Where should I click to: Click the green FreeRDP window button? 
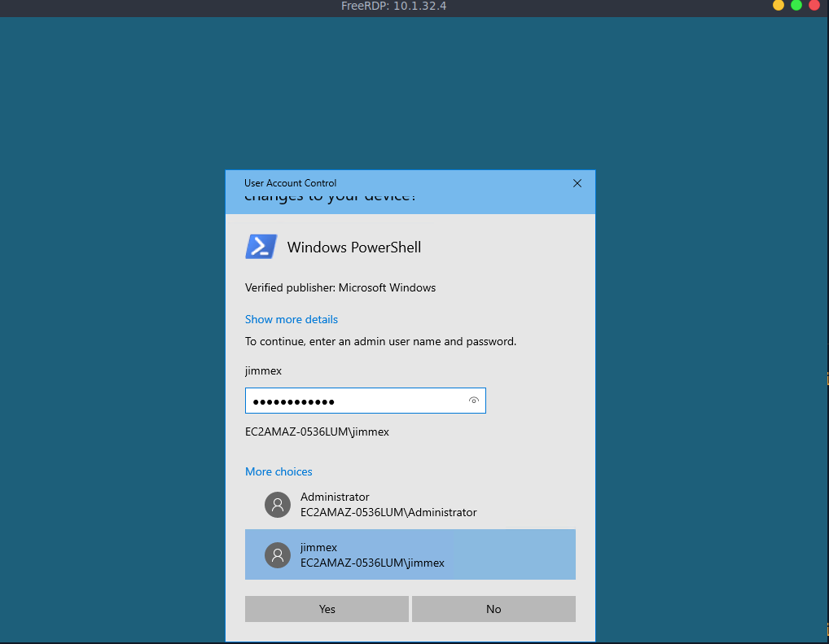coord(796,5)
